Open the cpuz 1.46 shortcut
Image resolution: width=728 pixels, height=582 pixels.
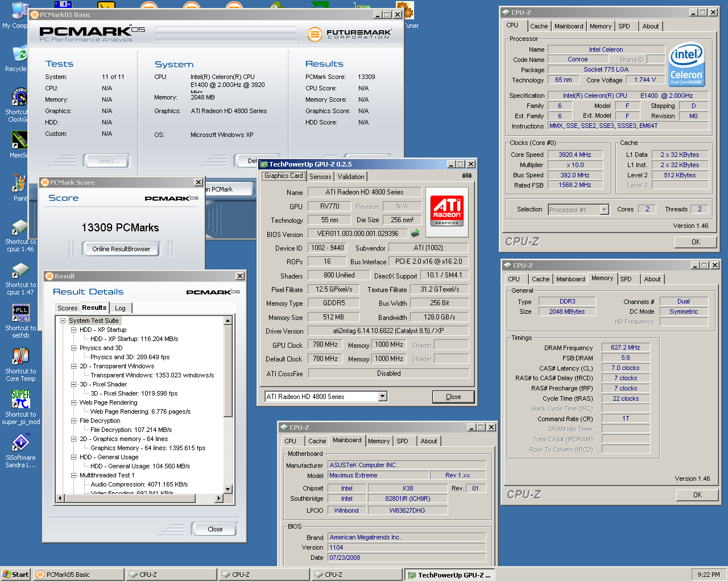point(20,227)
